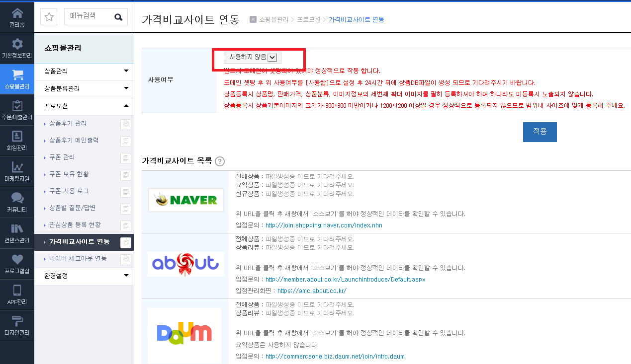
Task: Click the 메뉴검색 magnifier search icon
Action: (118, 17)
